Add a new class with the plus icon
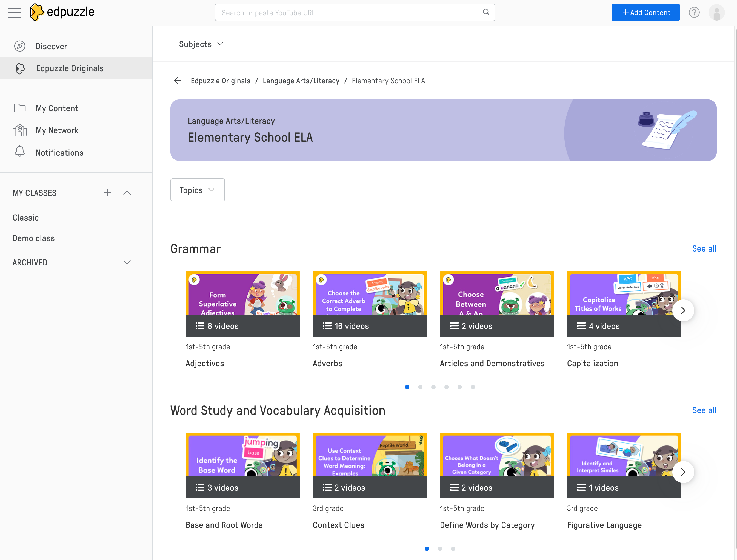This screenshot has height=560, width=737. (x=107, y=193)
